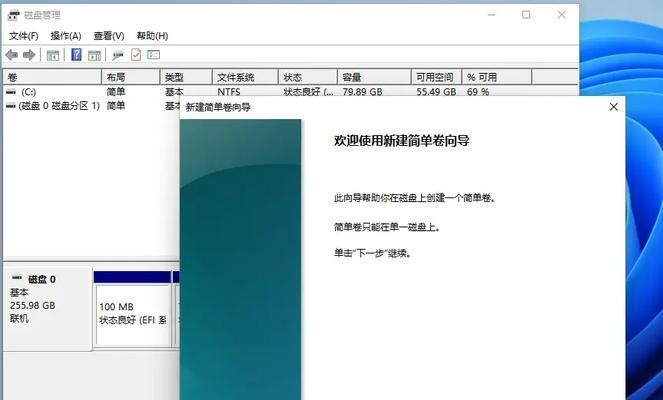663x400 pixels.
Task: Sort by the 容量 column header
Action: (374, 77)
